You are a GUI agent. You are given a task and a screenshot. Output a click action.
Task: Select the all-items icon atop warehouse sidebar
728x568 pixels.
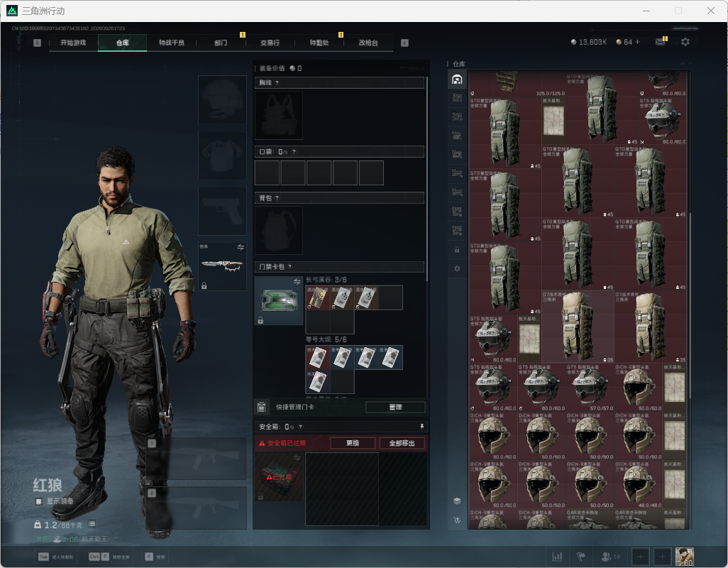[x=457, y=79]
